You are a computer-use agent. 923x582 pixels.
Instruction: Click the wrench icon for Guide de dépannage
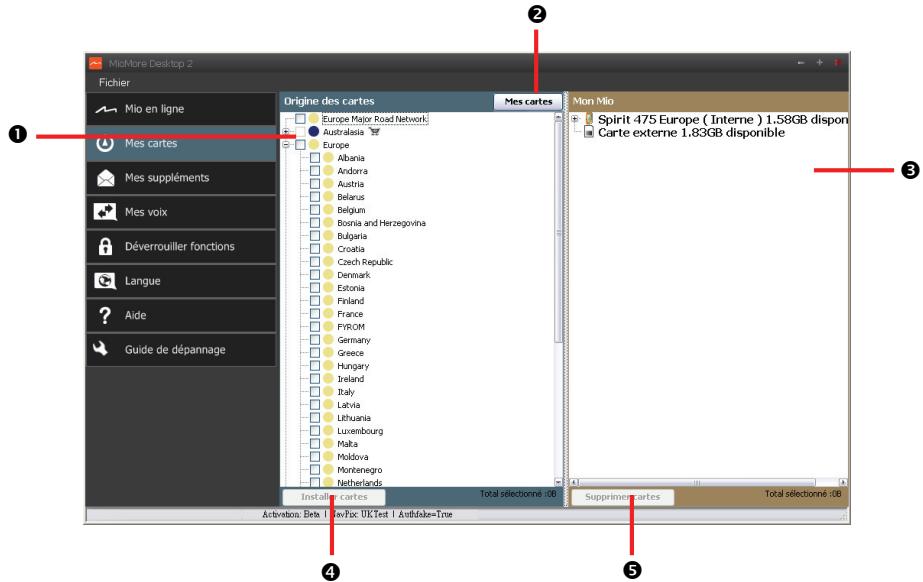click(105, 350)
